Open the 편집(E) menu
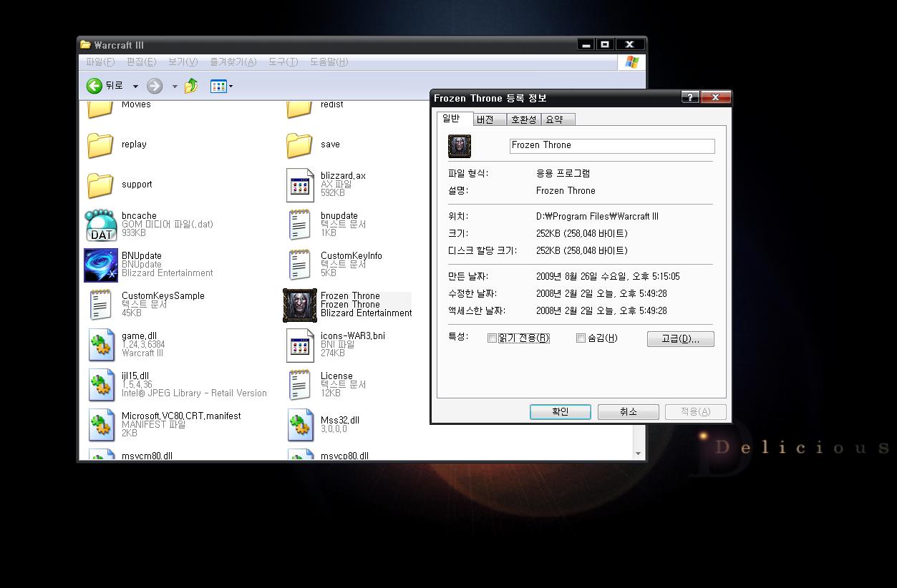897x588 pixels. point(141,62)
